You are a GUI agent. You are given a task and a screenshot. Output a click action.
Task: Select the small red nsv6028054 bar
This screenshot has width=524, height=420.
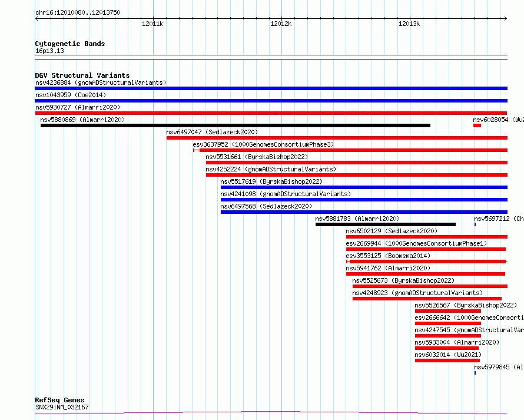pos(477,125)
